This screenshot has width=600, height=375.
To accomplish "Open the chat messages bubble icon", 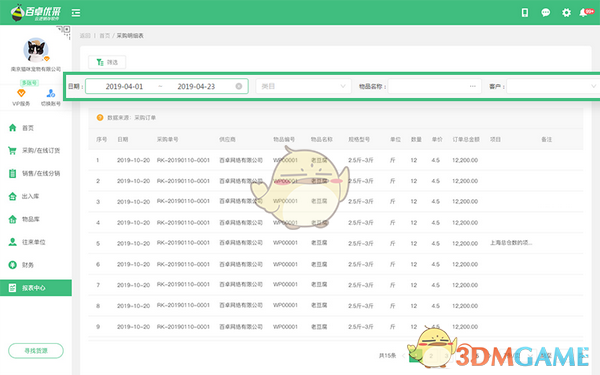I will point(545,13).
